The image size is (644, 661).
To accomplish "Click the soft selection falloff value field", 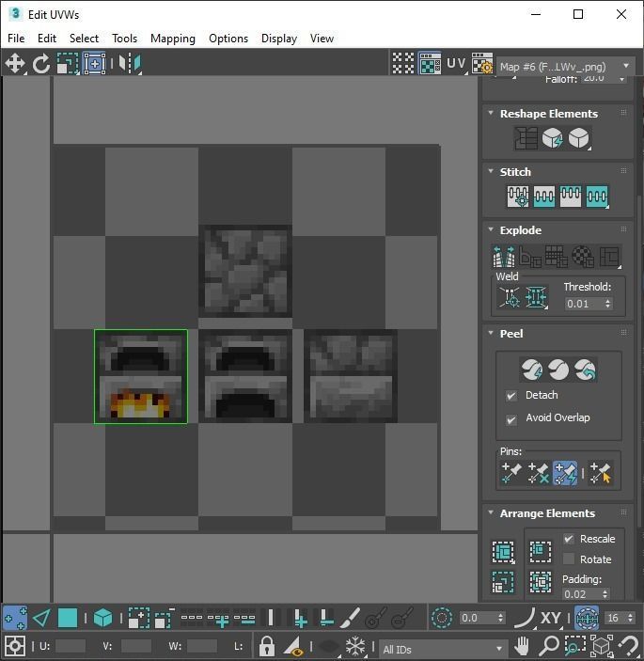I will click(478, 618).
